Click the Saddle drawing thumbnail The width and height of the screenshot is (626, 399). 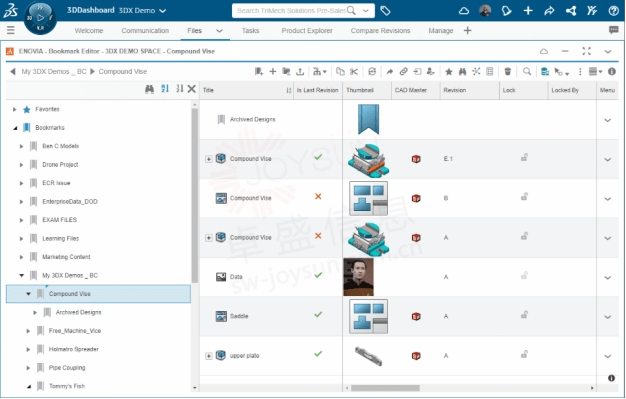(368, 316)
